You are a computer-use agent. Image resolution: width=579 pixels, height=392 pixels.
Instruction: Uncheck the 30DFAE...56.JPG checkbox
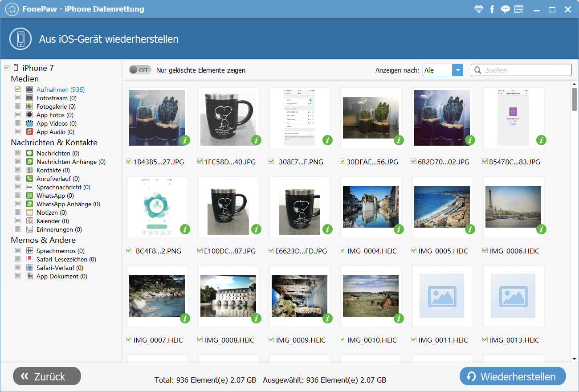coord(343,162)
